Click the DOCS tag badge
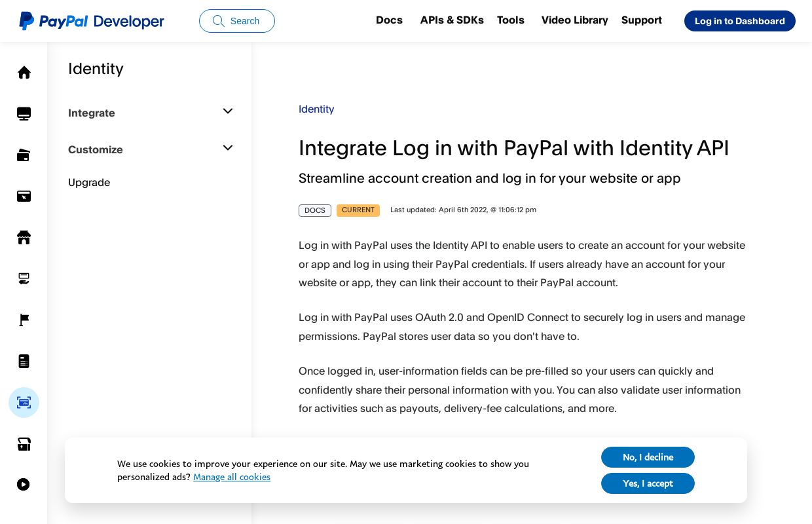 [315, 210]
